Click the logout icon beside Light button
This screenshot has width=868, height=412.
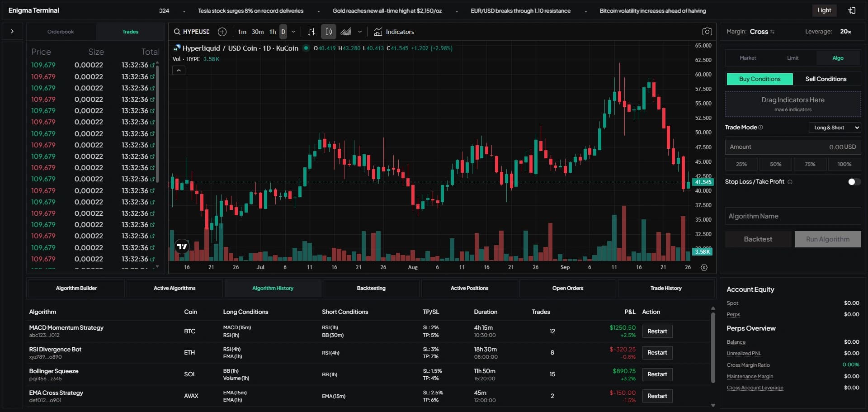(x=852, y=10)
